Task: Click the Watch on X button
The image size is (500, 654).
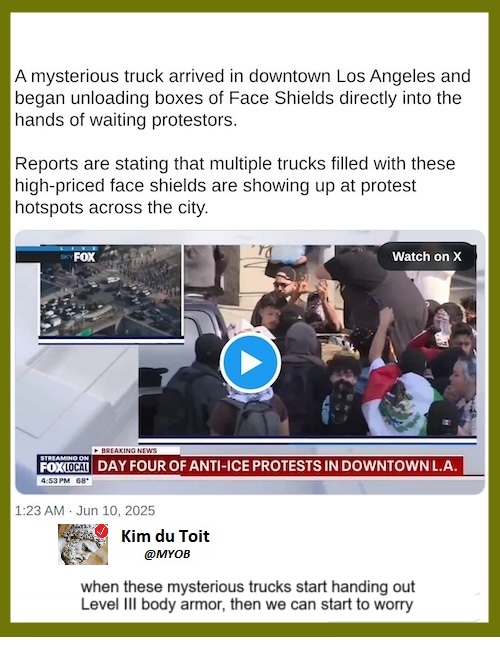Action: coord(427,256)
